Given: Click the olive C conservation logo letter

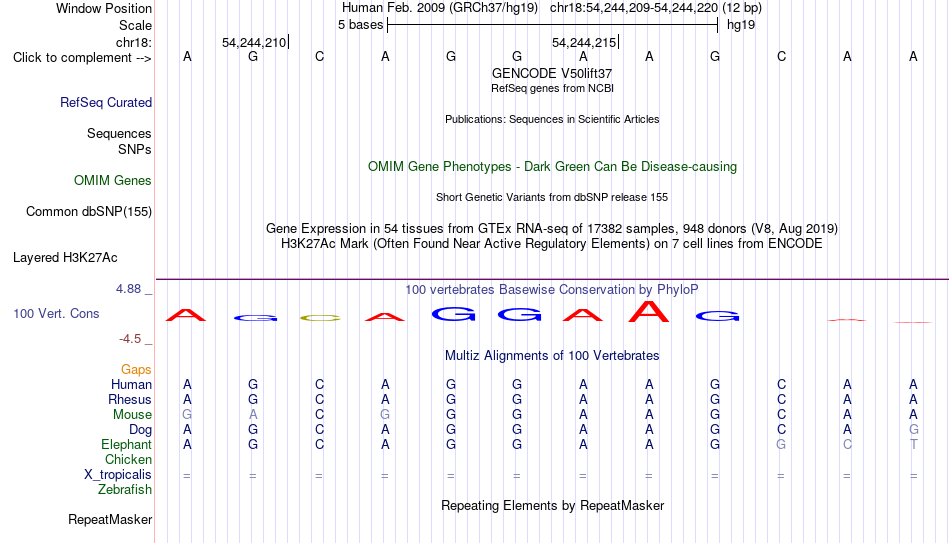Looking at the screenshot, I should coord(320,318).
